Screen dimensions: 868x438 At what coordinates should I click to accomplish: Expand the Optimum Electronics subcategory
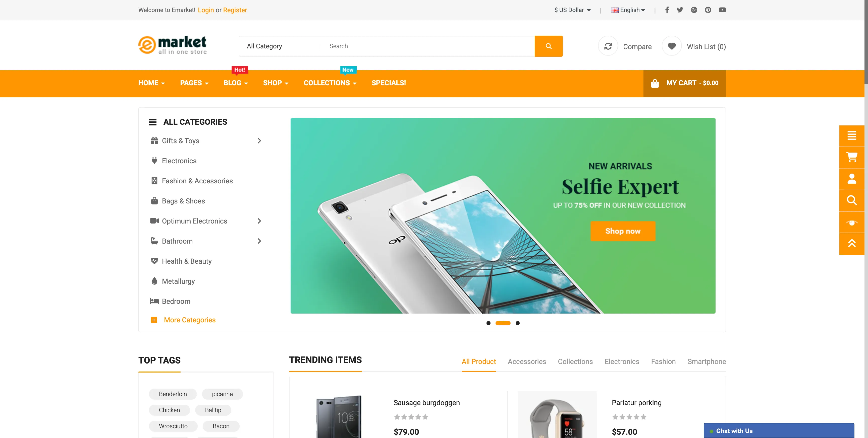click(258, 221)
